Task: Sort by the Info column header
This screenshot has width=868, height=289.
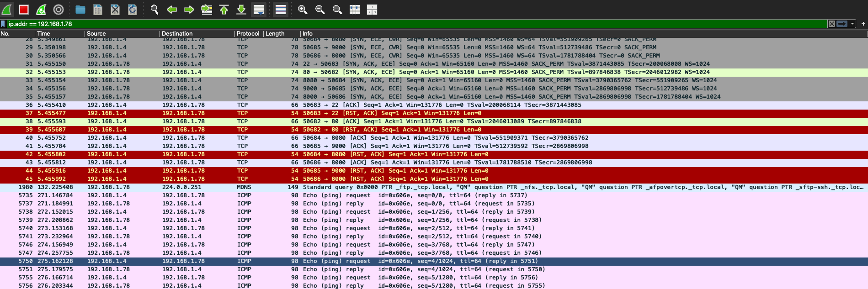Action: tap(584, 33)
